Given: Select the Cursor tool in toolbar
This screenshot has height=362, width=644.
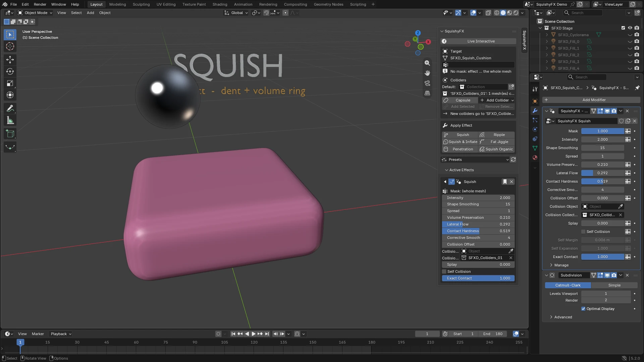Looking at the screenshot, I should pos(10,46).
